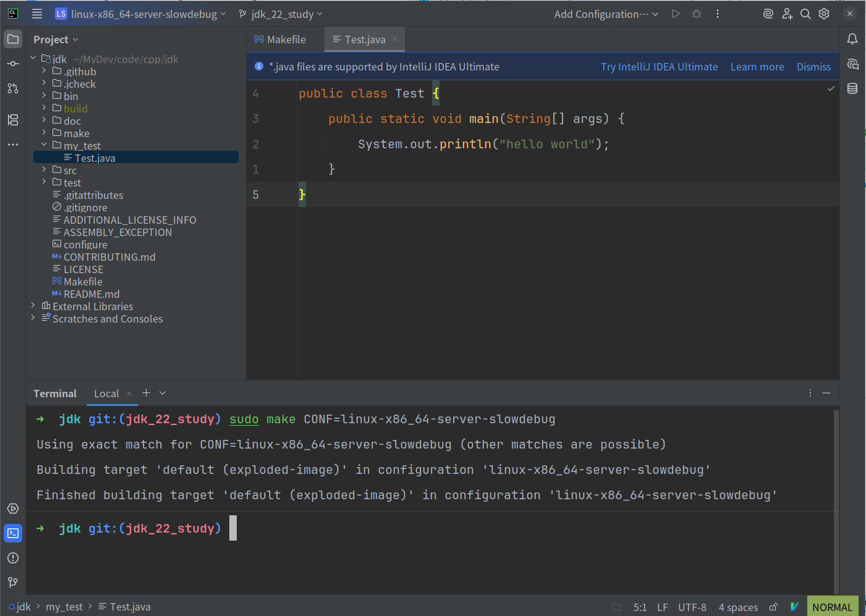Screen dimensions: 866x616
Task: Click the terminal vertical scrollbar
Action: (x=836, y=500)
